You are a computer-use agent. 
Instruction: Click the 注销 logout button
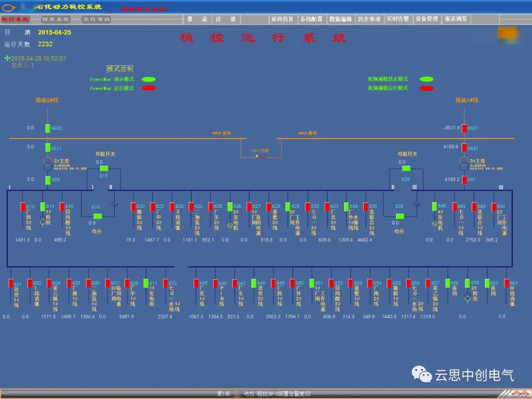point(226,19)
